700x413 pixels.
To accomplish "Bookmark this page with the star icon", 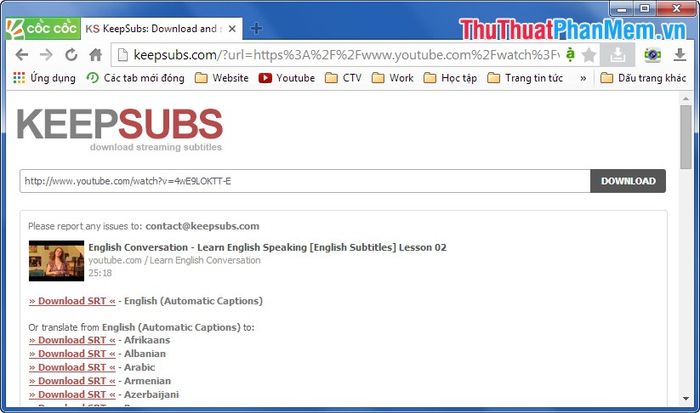I will [589, 55].
